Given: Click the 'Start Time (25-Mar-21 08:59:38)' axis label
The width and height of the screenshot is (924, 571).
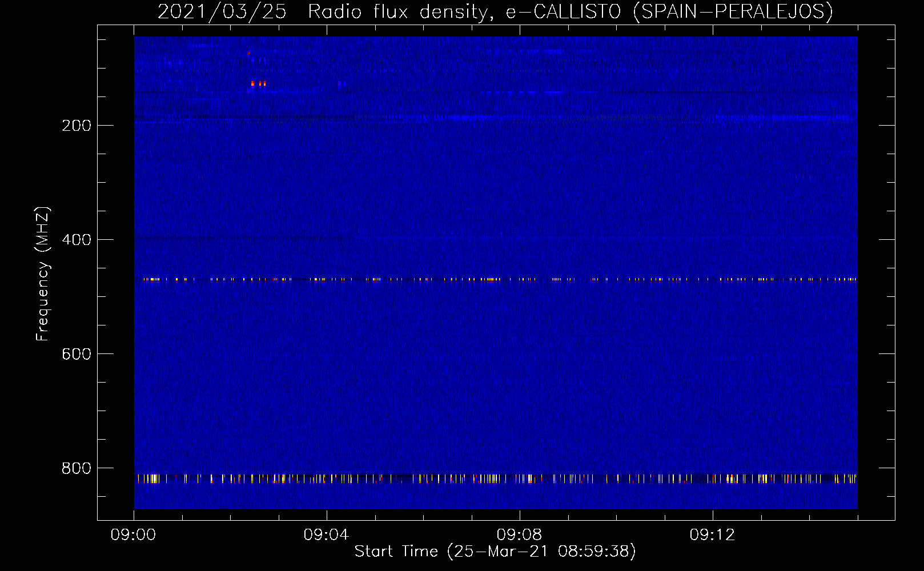Looking at the screenshot, I should (495, 552).
